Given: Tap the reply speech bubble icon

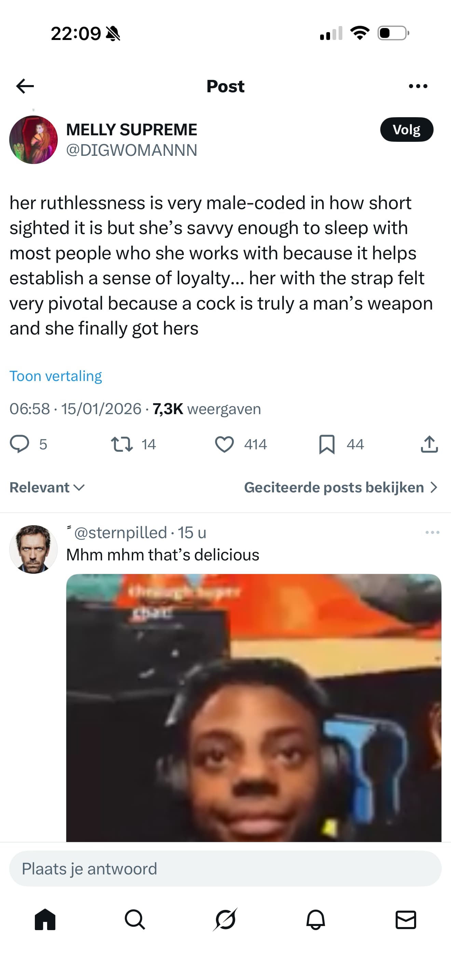Looking at the screenshot, I should (x=19, y=444).
